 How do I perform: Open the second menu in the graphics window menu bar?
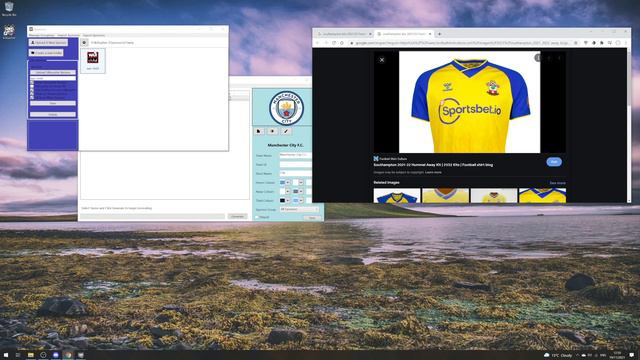[69, 36]
